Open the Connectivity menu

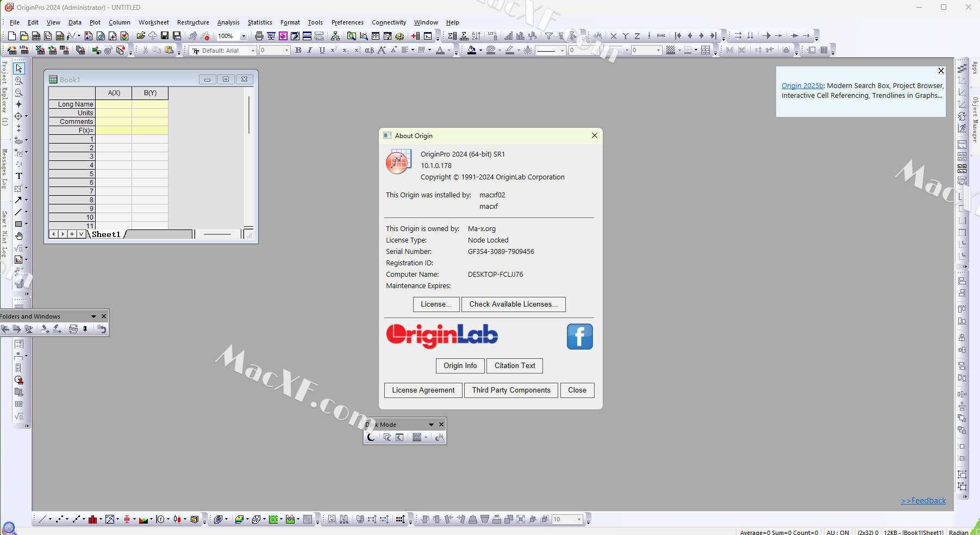point(389,22)
